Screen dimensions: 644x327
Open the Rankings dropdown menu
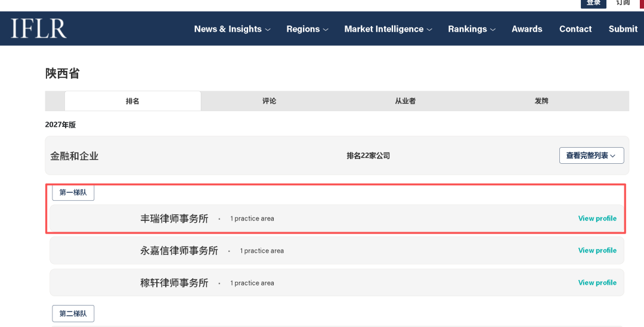pos(472,29)
